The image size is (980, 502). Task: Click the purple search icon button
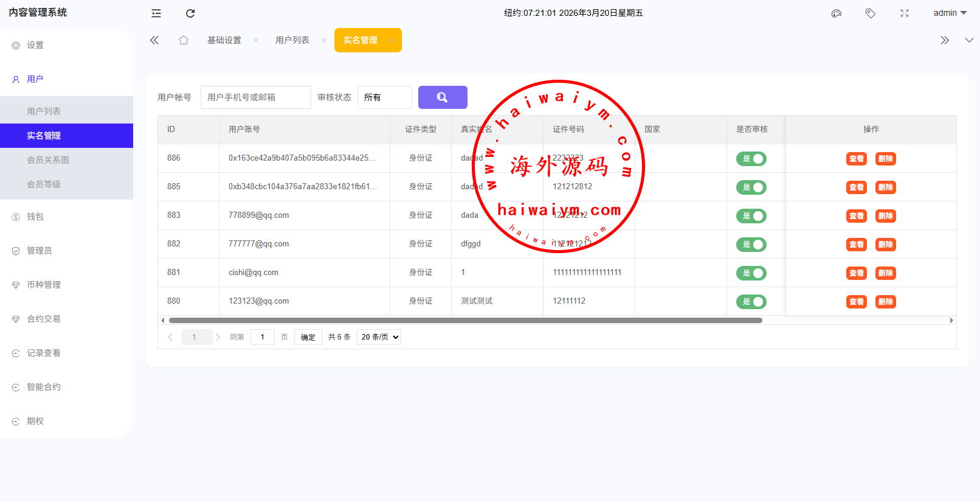(x=442, y=97)
